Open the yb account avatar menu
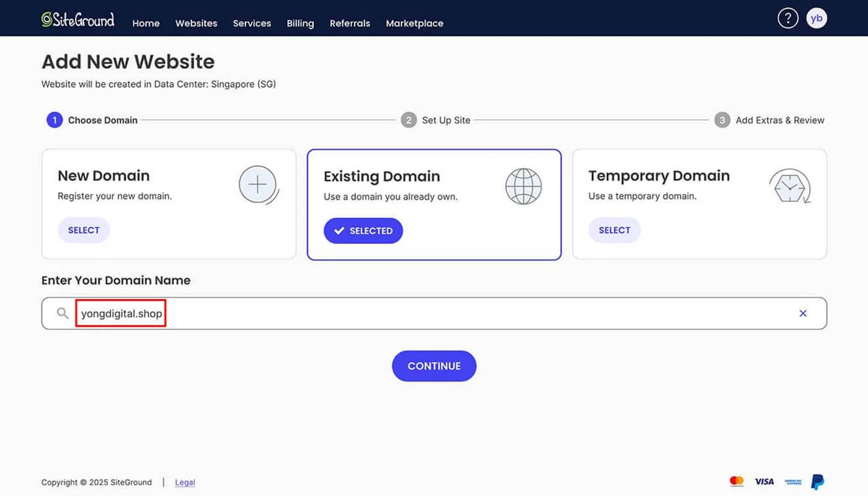The image size is (868, 496). tap(817, 17)
